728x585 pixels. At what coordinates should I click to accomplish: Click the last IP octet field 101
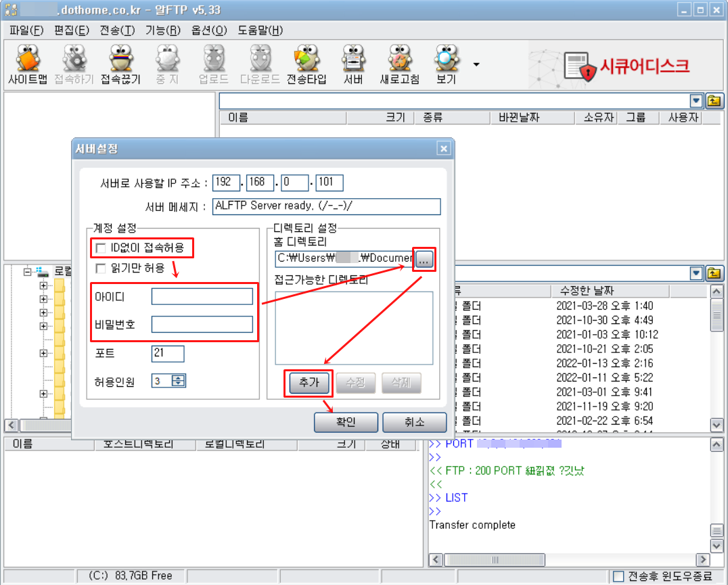(x=329, y=183)
